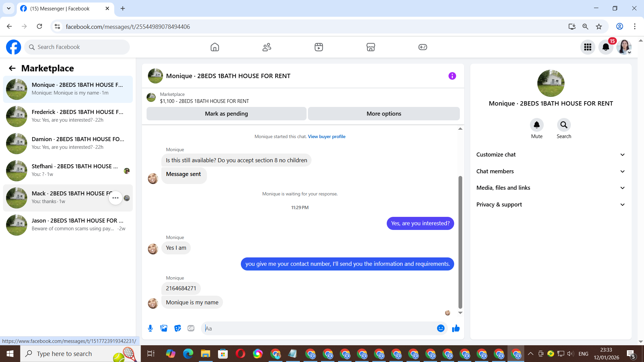The height and width of the screenshot is (362, 644).
Task: Mute the Monique conversation
Action: pyautogui.click(x=537, y=125)
